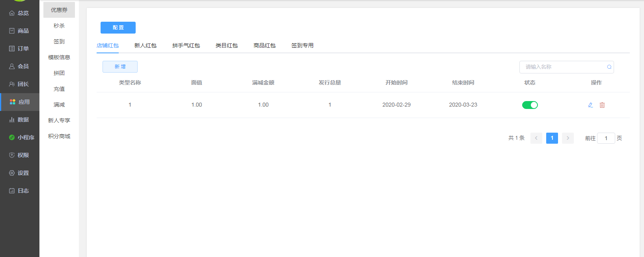The image size is (644, 257).
Task: Open 数据 statistics section
Action: 19,120
